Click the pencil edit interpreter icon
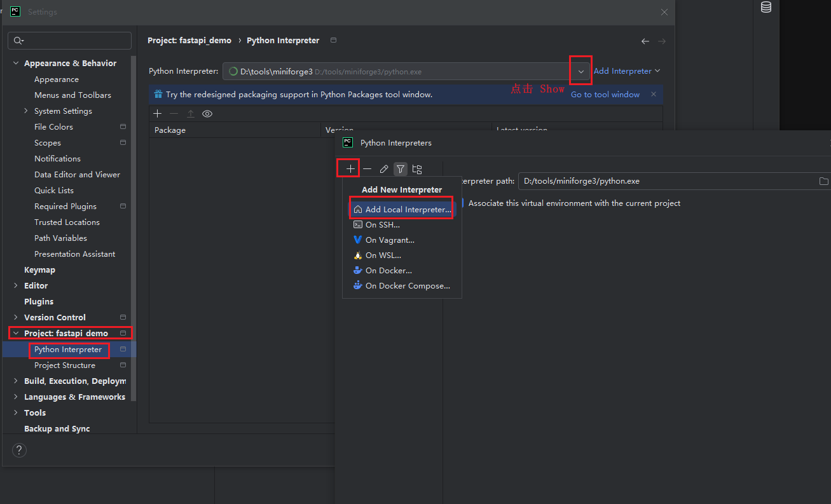Viewport: 831px width, 504px height. tap(384, 169)
